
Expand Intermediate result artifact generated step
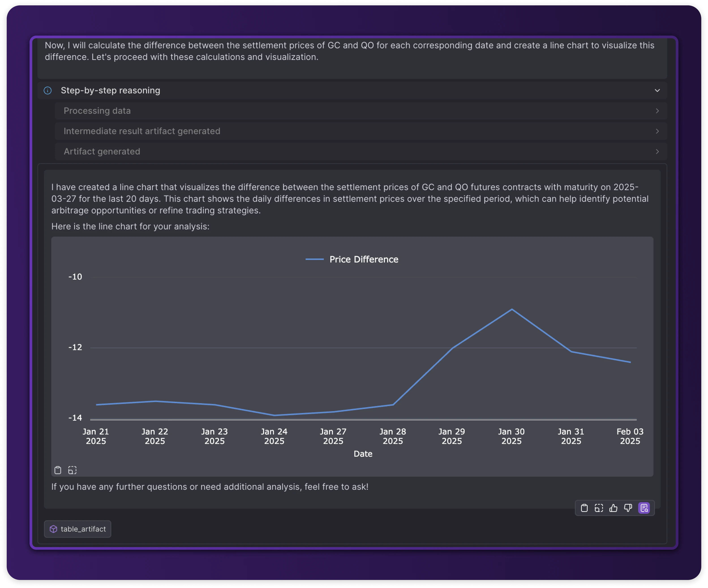142,131
